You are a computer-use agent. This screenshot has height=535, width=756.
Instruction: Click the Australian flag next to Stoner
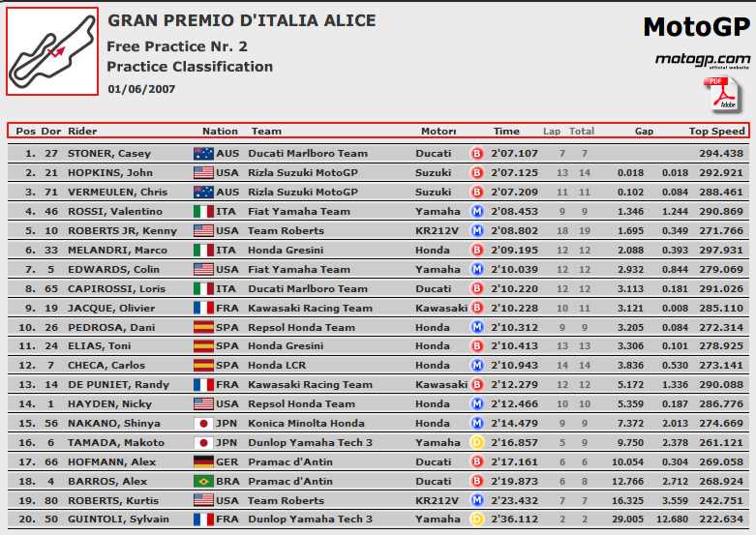[203, 153]
